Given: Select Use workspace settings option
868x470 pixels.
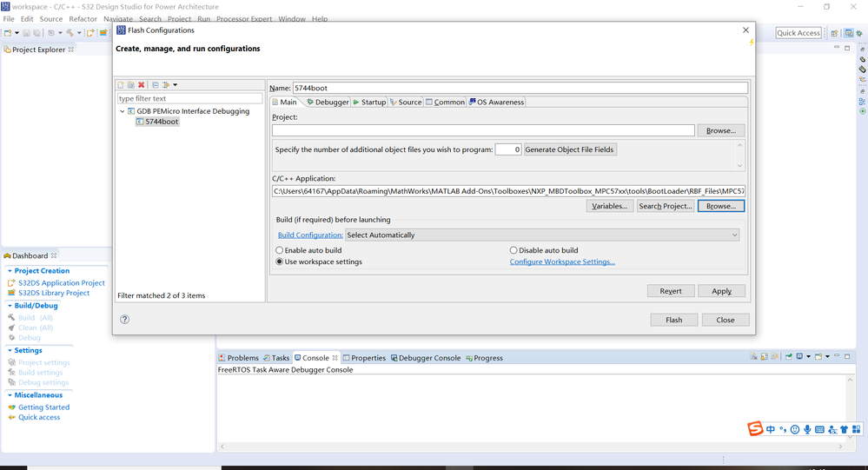Looking at the screenshot, I should point(319,261).
